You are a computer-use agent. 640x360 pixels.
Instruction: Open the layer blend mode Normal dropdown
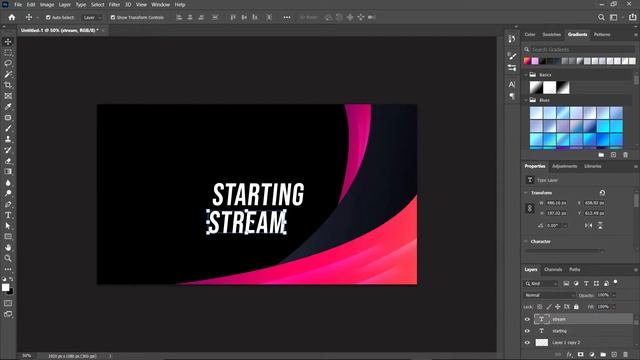[x=549, y=295]
